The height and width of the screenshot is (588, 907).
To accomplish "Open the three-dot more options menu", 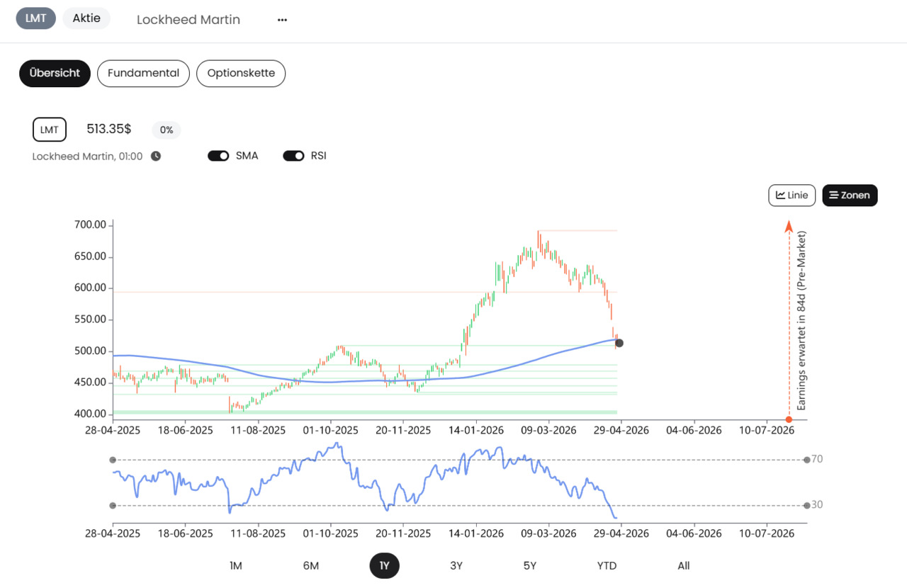I will tap(282, 20).
